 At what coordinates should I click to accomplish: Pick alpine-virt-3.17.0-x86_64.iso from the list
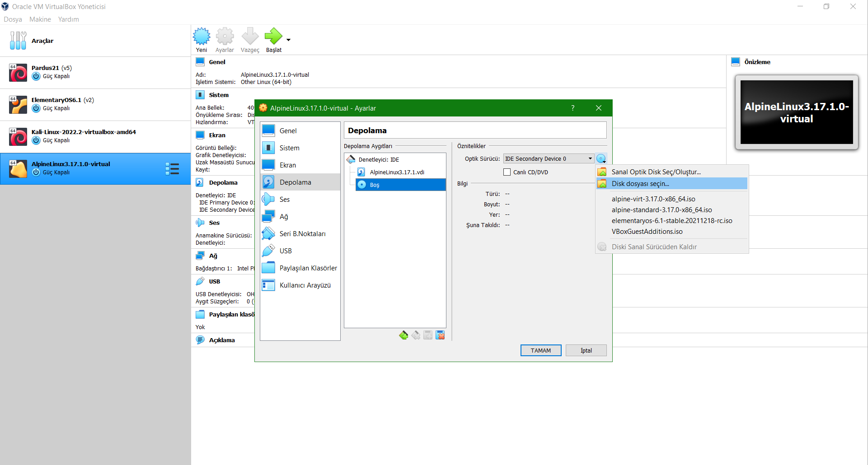click(671, 199)
